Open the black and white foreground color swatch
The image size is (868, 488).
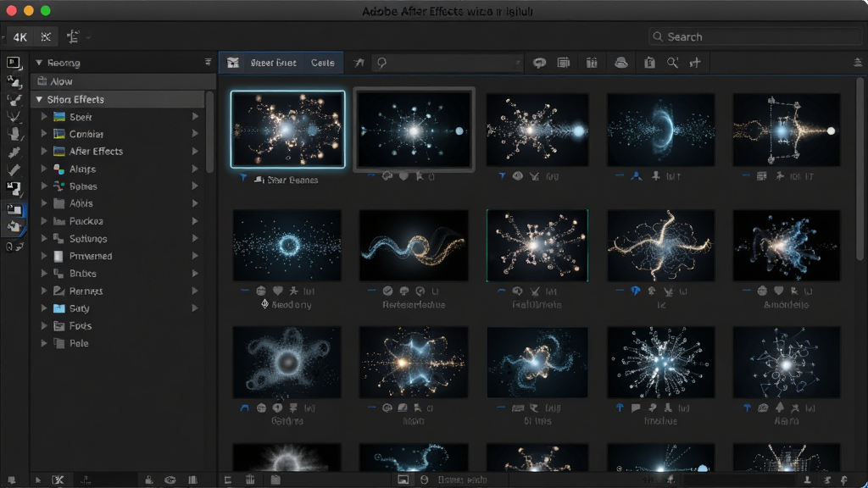[14, 189]
